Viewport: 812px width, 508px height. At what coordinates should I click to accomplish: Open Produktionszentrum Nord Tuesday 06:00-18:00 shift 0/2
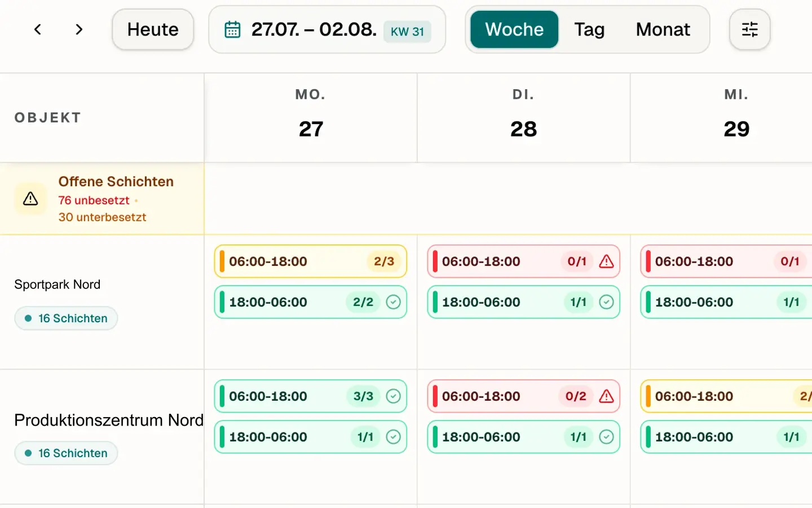point(524,396)
